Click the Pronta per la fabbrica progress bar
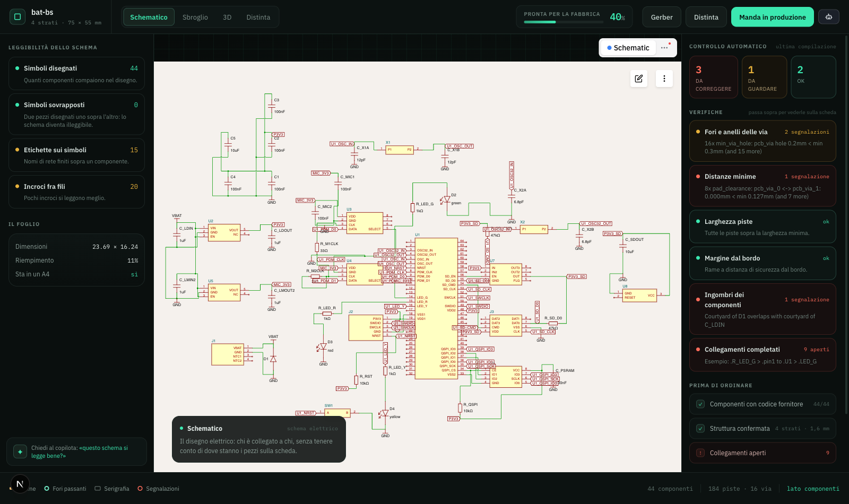Screen dimensions: 849x504 coord(564,22)
